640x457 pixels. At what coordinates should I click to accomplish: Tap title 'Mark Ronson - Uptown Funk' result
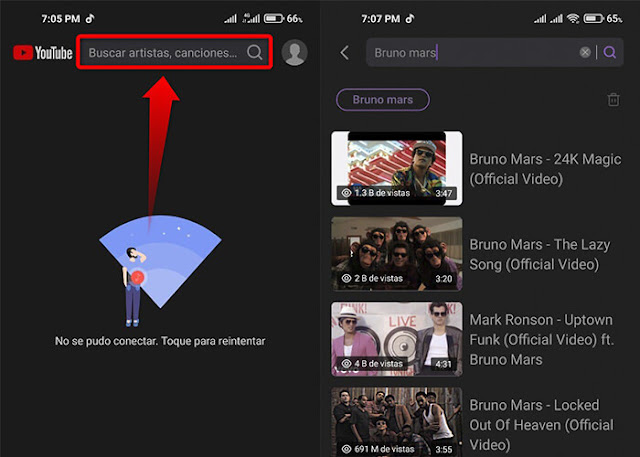tap(542, 339)
